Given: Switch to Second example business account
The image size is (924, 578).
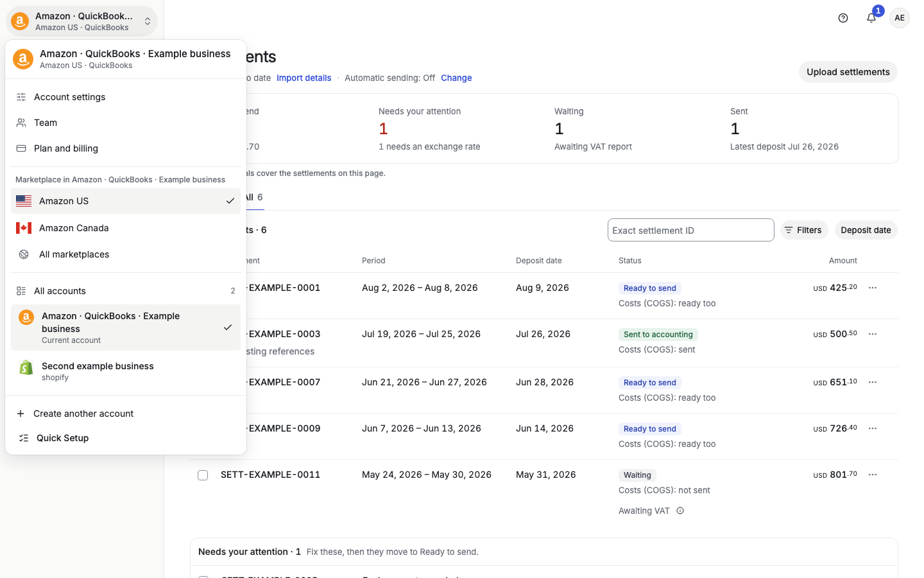Looking at the screenshot, I should (x=126, y=371).
